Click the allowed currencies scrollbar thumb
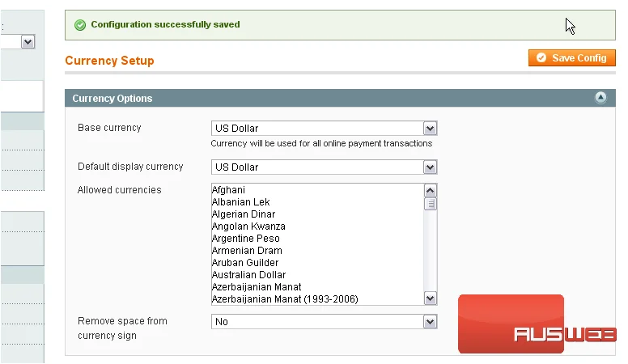 pos(431,204)
